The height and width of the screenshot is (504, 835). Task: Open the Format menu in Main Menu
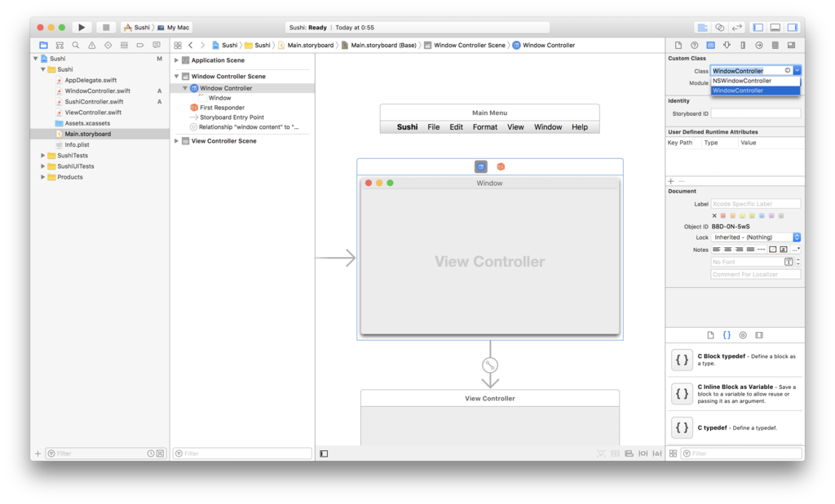pyautogui.click(x=485, y=127)
